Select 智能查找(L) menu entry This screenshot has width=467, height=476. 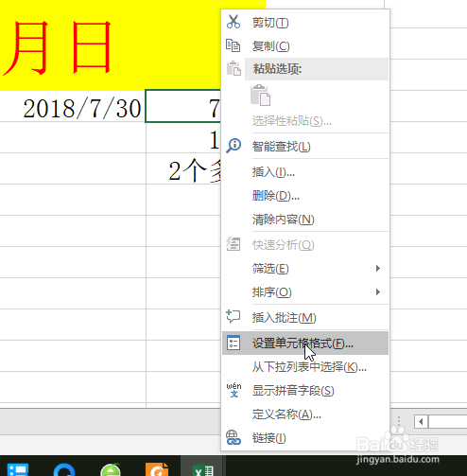305,146
